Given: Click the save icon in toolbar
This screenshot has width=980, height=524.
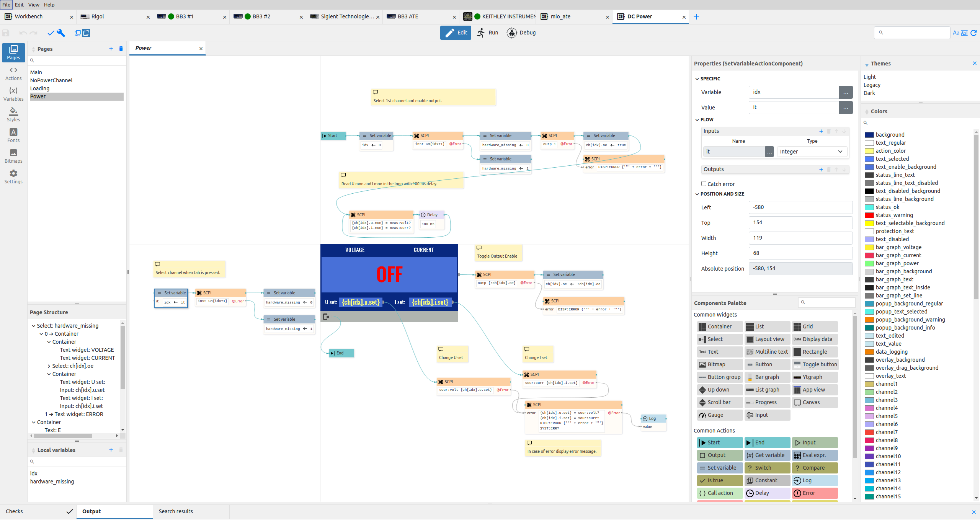Looking at the screenshot, I should point(6,33).
